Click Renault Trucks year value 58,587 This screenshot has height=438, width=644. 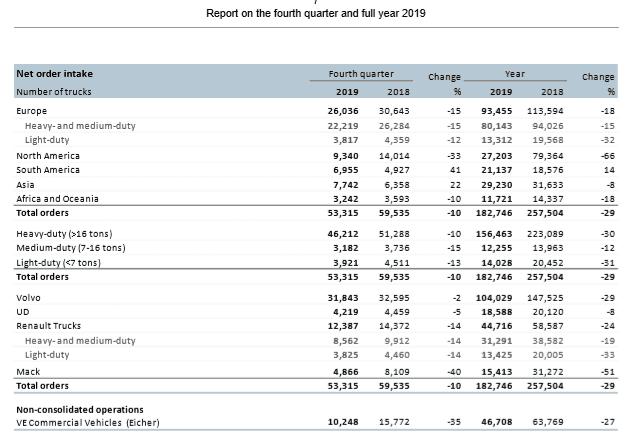pos(548,326)
